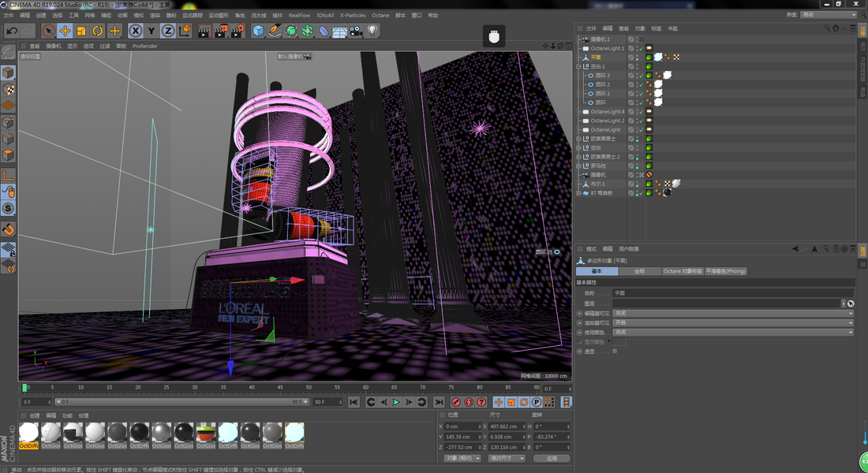
Task: Select the 基本 attribute tab
Action: (x=597, y=271)
